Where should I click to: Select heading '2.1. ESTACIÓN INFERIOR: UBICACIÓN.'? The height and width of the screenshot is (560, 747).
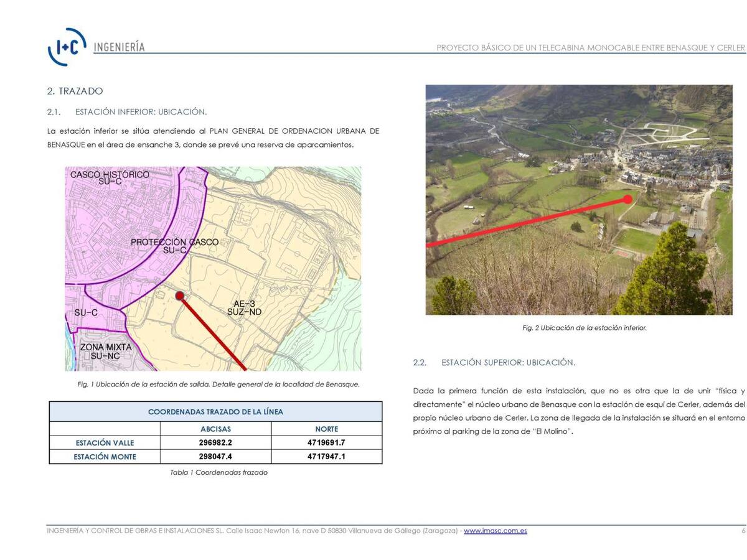coord(127,112)
